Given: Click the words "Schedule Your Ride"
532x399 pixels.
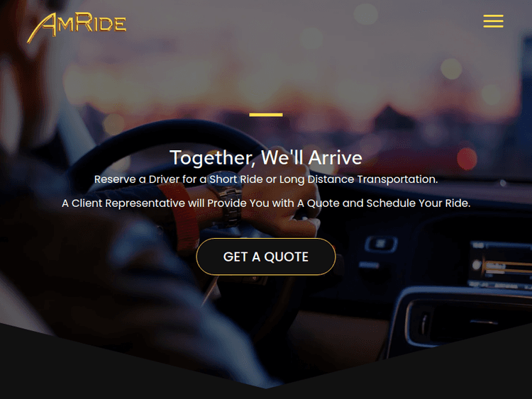Looking at the screenshot, I should pos(419,203).
